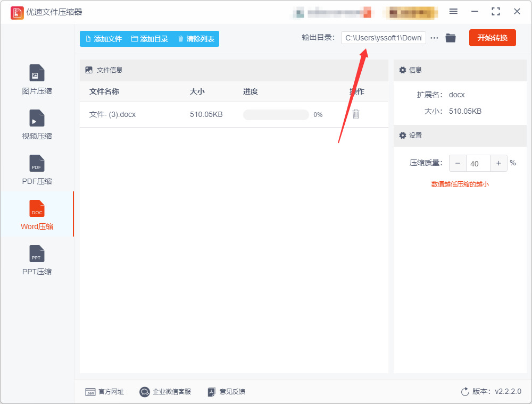Maximize the window using fullscreen icon
532x404 pixels.
(496, 12)
